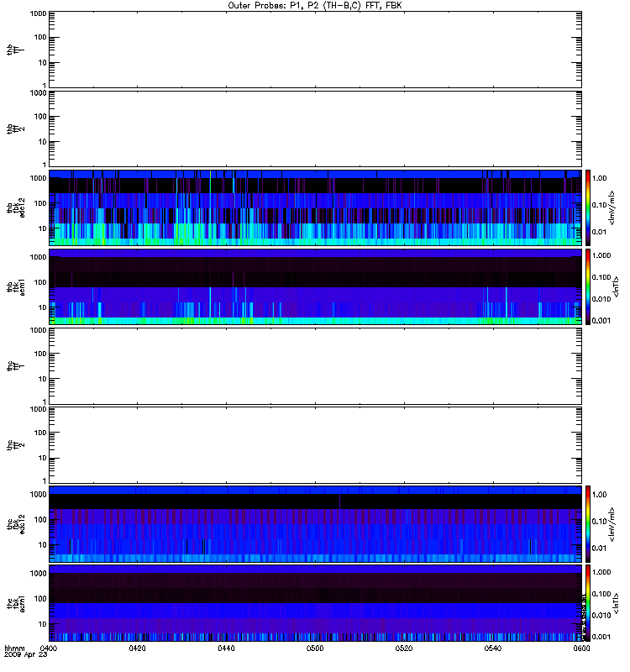630x672 pixels.
Task: Click the 0500 time axis label
Action: pyautogui.click(x=315, y=648)
